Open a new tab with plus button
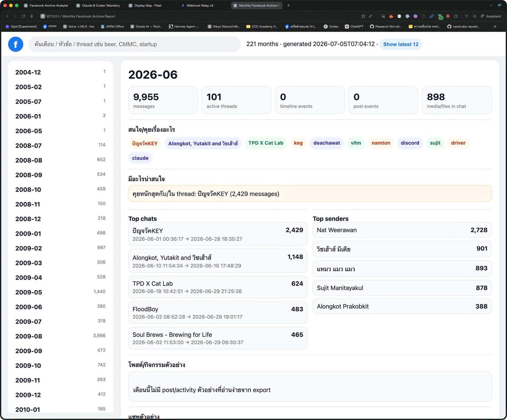The image size is (507, 420). click(288, 5)
